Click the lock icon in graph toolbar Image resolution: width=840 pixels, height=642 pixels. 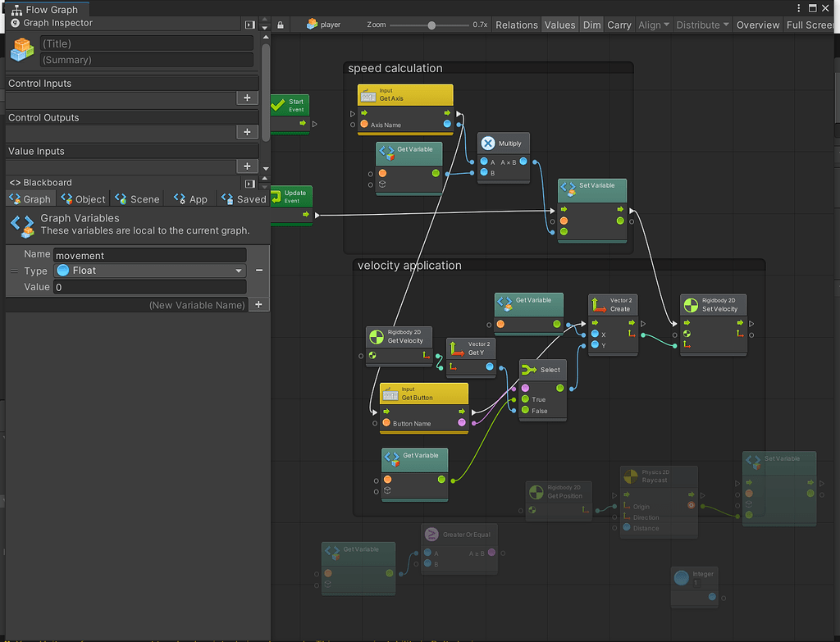tap(281, 25)
